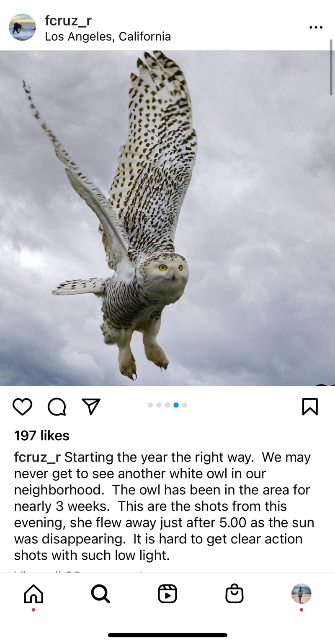Open Los Angeles, California location link
The image size is (335, 644).
click(108, 36)
